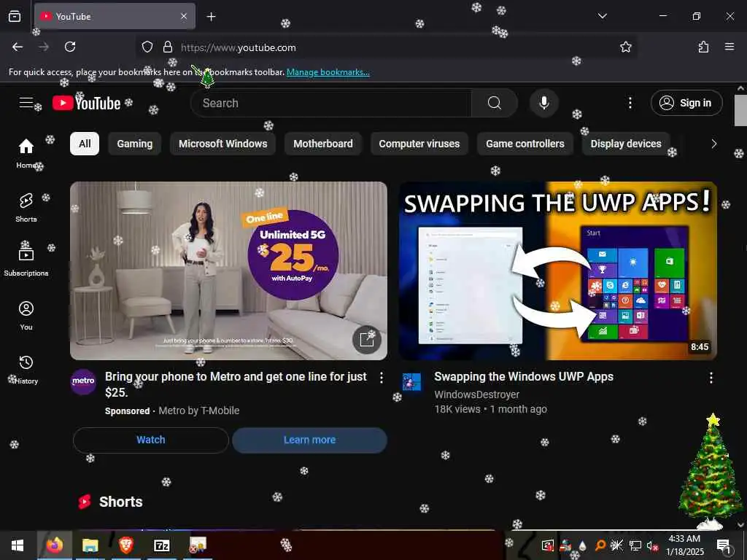Open YouTube settings three-dot menu
Screen dimensions: 747x560
pyautogui.click(x=630, y=103)
